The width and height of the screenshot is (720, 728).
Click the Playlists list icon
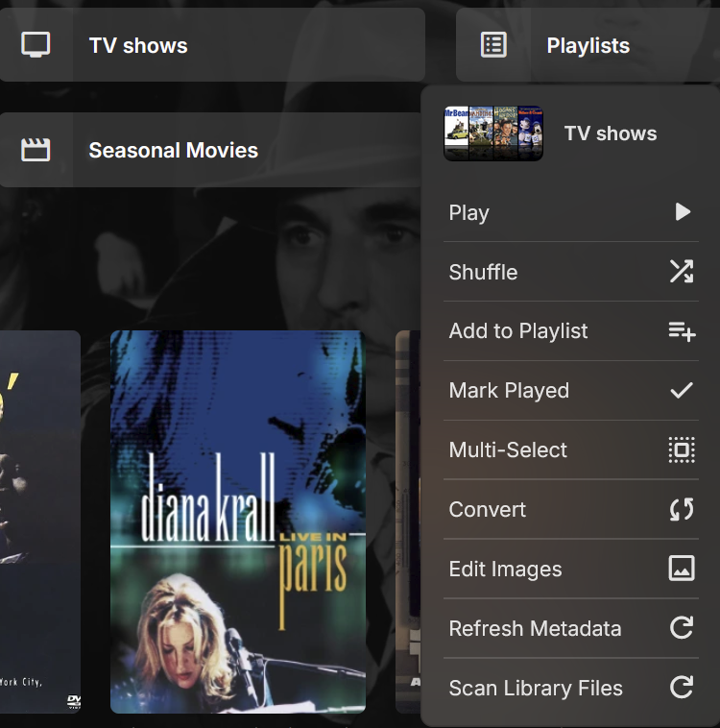click(493, 44)
